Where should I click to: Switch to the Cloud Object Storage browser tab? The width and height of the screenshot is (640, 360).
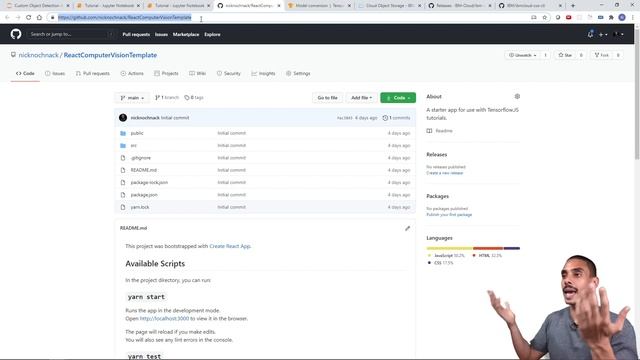pyautogui.click(x=389, y=6)
